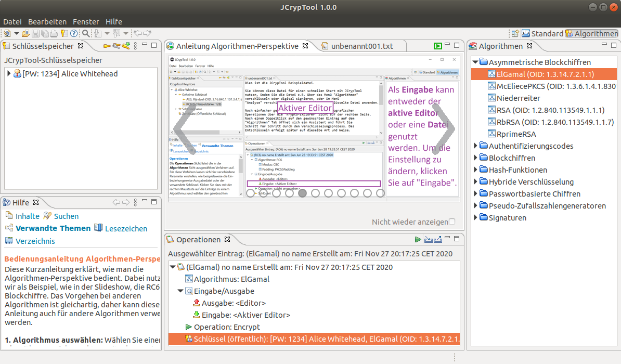Screen dimensions: 621x364
Task: Open the Schlüsselspeicher view menu dots
Action: coord(135,46)
